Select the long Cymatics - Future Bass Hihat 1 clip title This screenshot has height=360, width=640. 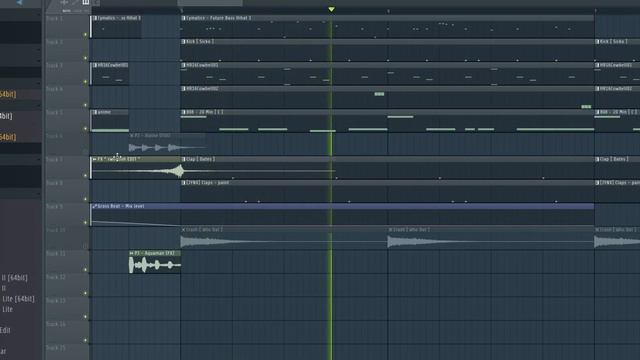(x=218, y=18)
